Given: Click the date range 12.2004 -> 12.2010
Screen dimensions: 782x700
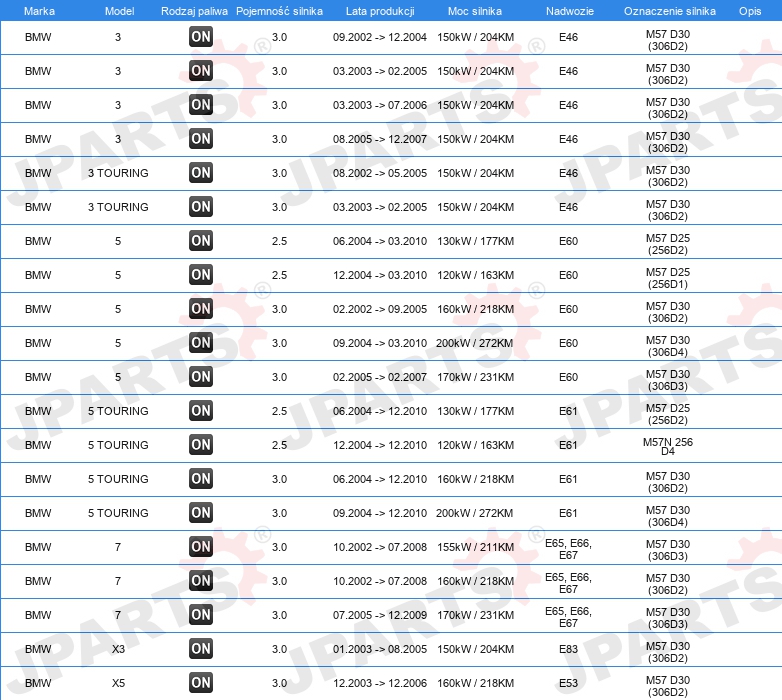Looking at the screenshot, I should [380, 445].
